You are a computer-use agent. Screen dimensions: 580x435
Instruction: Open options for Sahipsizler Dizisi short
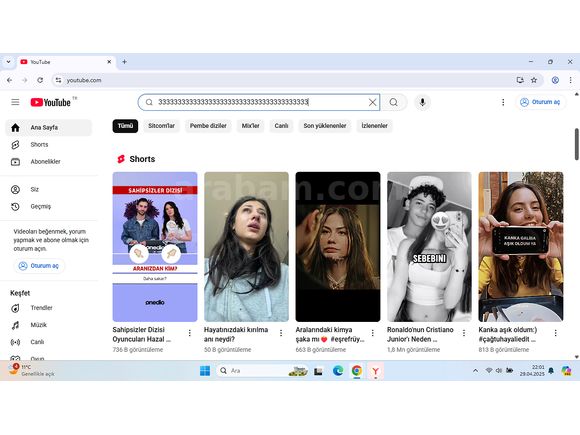(x=189, y=333)
